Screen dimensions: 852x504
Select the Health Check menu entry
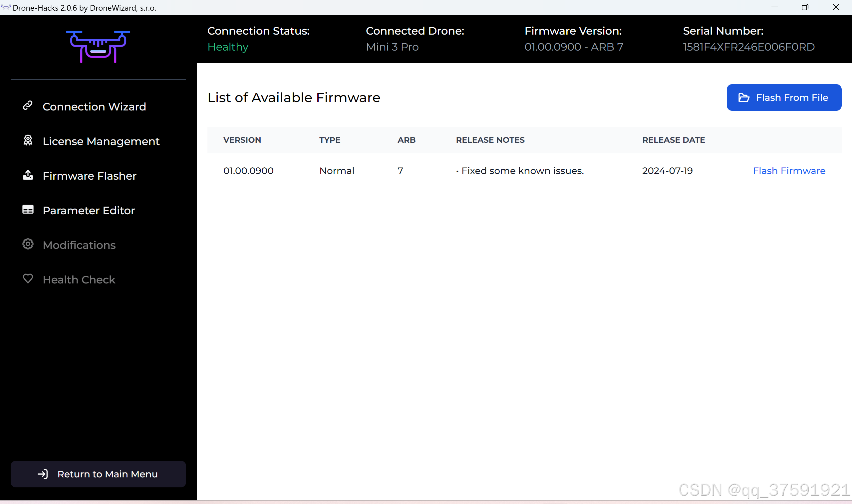79,280
